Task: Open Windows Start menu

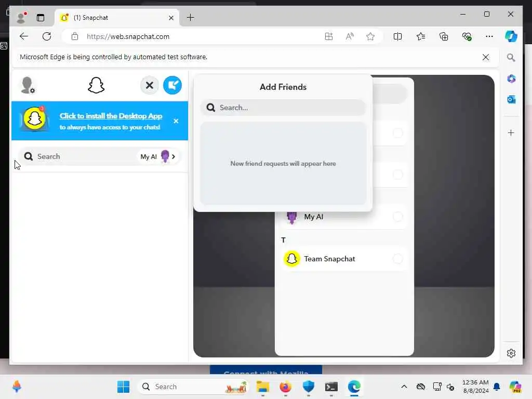Action: click(123, 387)
